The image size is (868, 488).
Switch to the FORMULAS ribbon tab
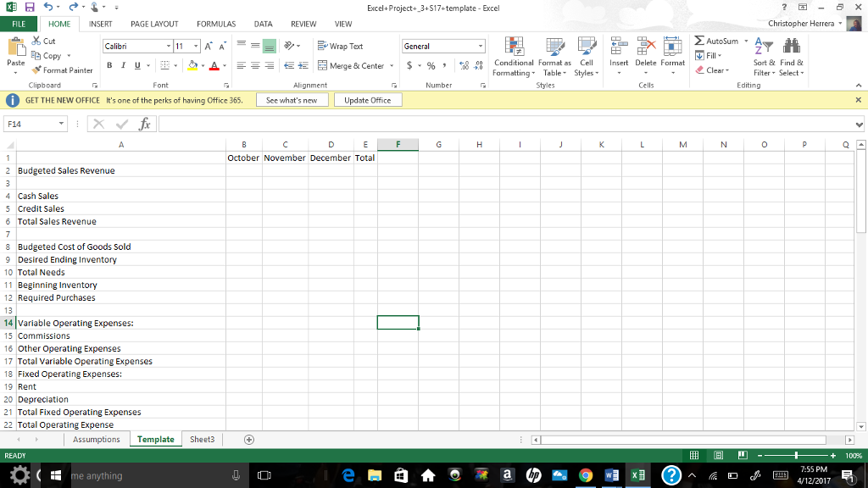click(217, 24)
